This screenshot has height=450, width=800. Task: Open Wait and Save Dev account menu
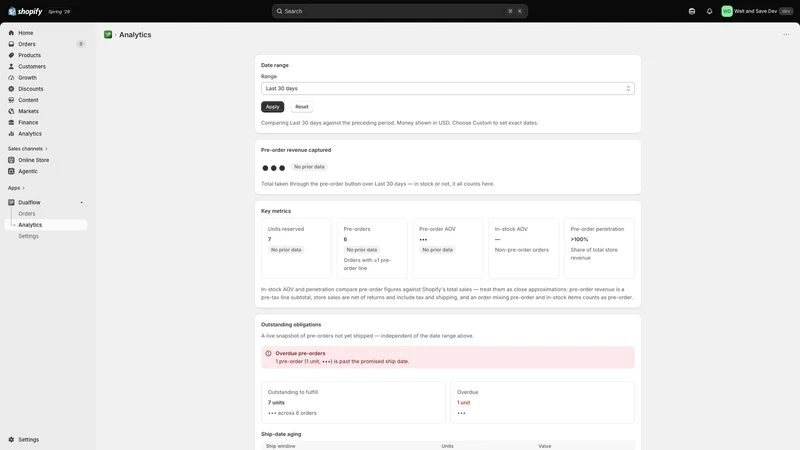(x=757, y=11)
